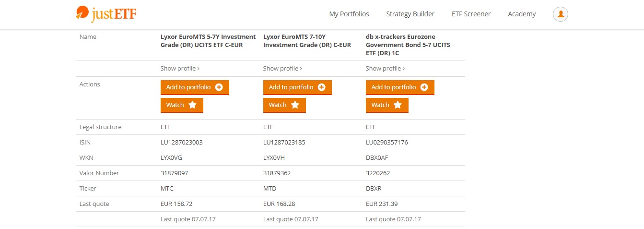Add db x-trackers Eurozone bond to portfolio
This screenshot has width=644, height=229.
(x=394, y=87)
